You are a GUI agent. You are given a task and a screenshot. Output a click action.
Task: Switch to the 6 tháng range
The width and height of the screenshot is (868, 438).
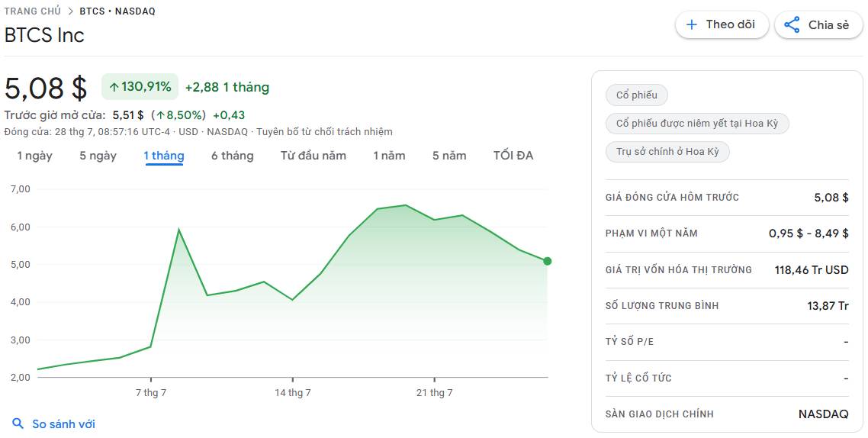232,156
